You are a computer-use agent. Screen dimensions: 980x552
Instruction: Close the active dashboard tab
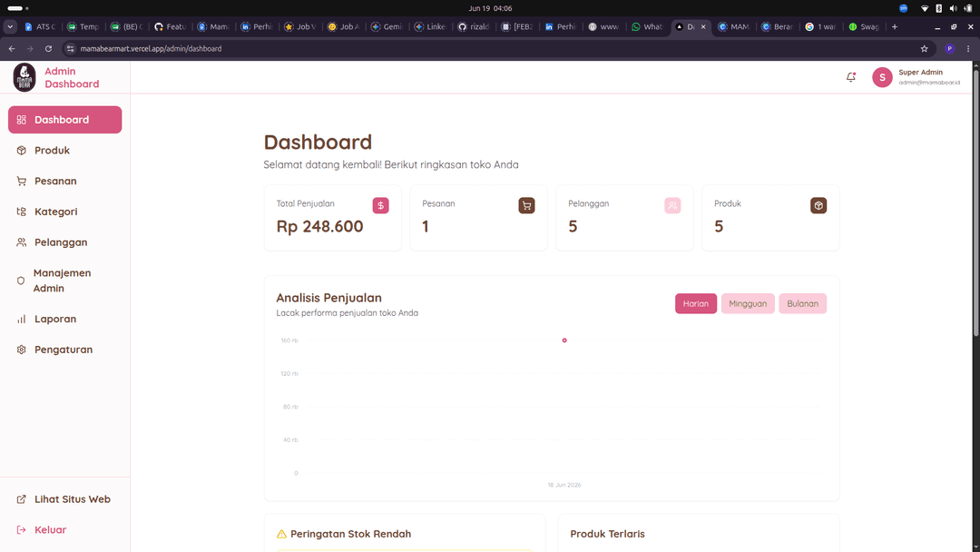click(x=703, y=27)
